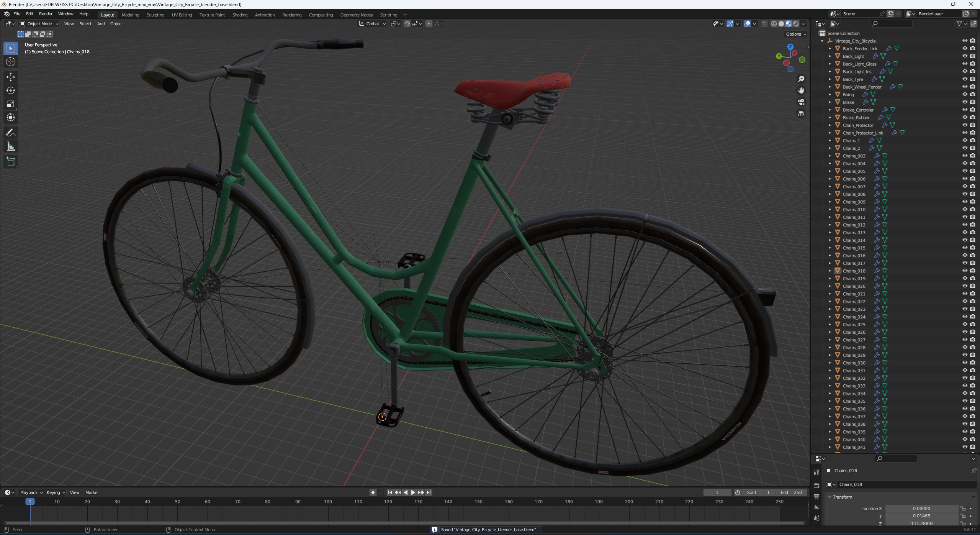The width and height of the screenshot is (980, 535).
Task: Hide Brake object via eye icon
Action: pos(965,102)
